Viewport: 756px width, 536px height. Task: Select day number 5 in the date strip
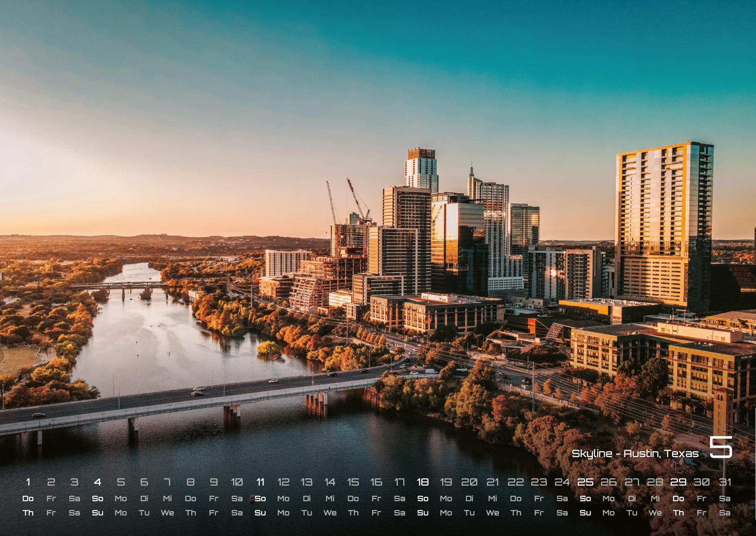coord(121,482)
